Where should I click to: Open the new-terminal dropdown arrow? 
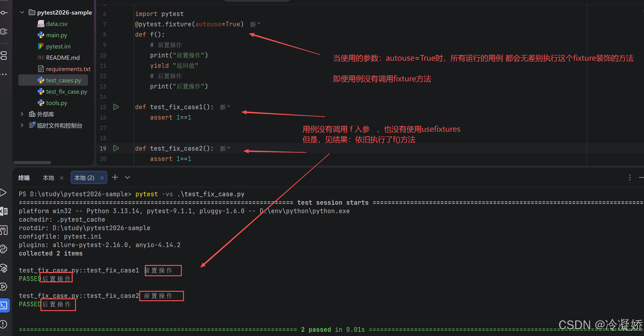(127, 177)
